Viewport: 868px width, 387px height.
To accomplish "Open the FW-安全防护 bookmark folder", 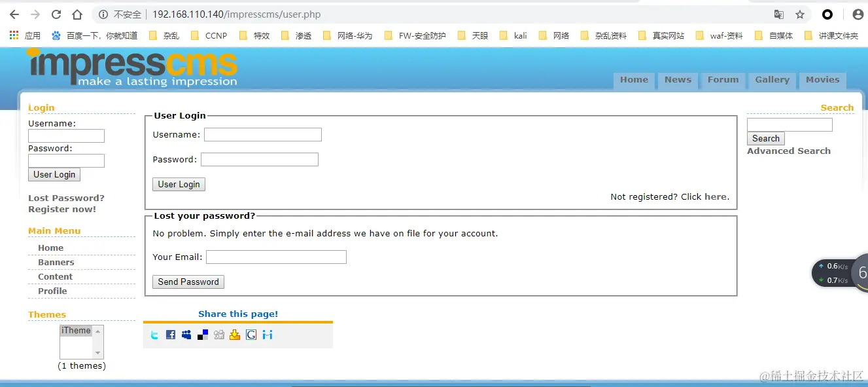I will point(415,36).
